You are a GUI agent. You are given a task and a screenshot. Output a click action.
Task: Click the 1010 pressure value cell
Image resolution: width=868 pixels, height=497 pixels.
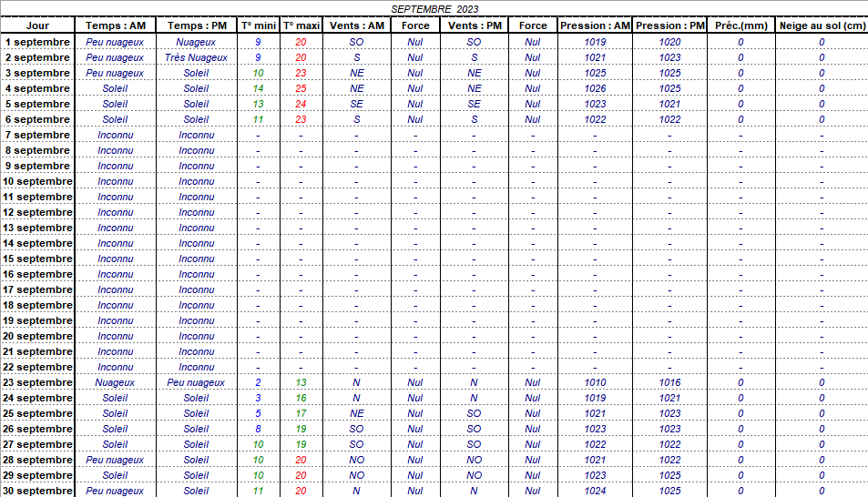[595, 382]
